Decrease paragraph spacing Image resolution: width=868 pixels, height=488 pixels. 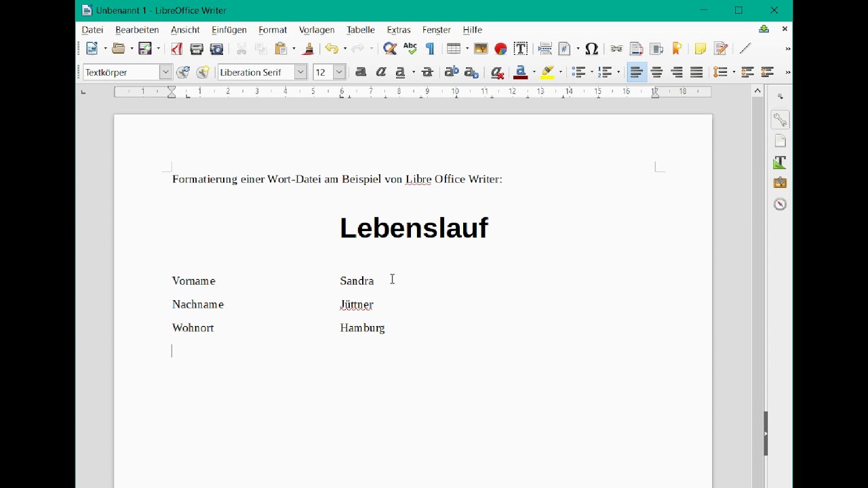(x=768, y=72)
